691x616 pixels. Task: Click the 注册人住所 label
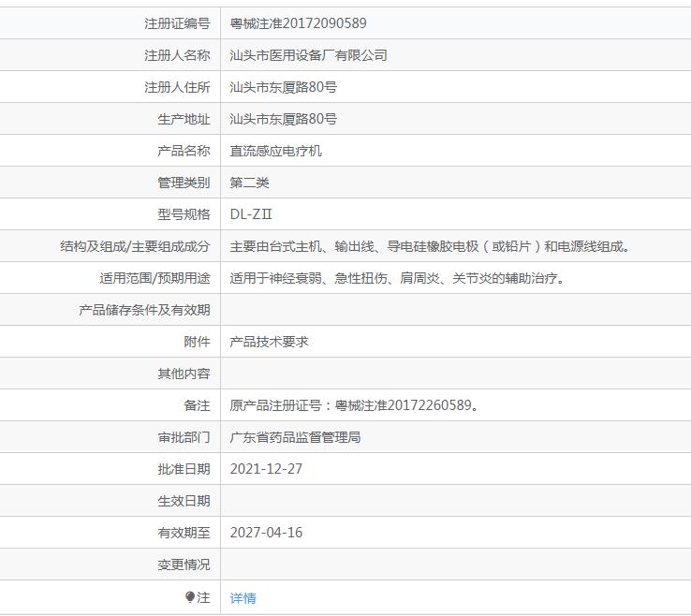tap(177, 87)
